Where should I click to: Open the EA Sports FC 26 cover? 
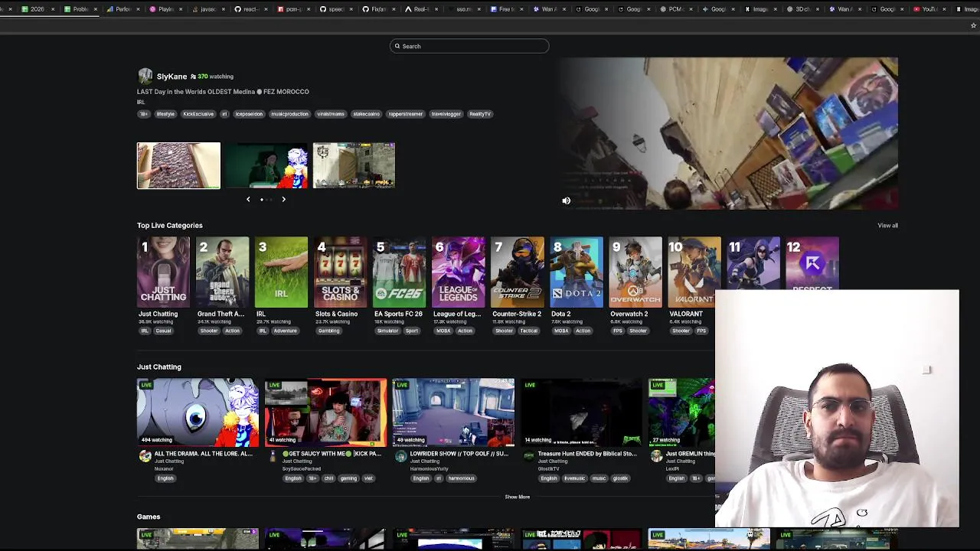pyautogui.click(x=399, y=272)
